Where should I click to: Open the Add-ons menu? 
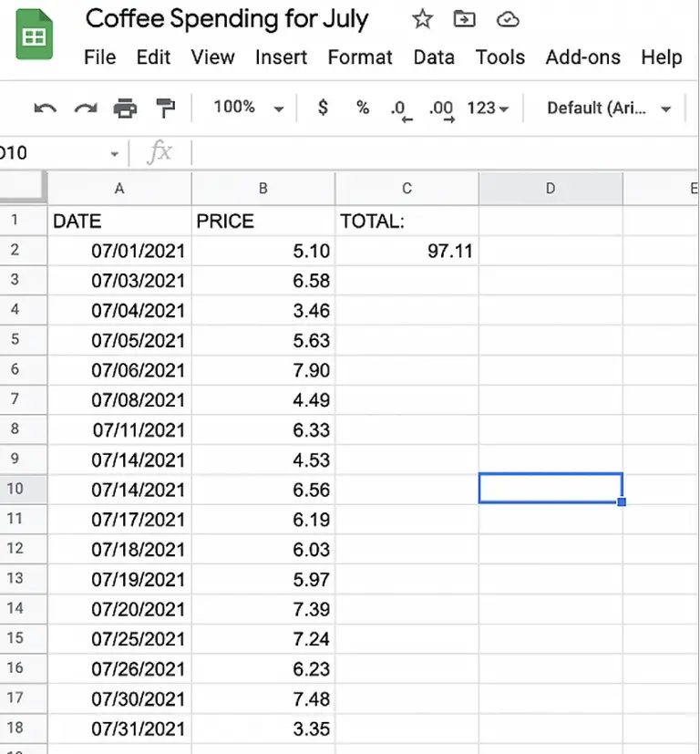click(x=582, y=57)
